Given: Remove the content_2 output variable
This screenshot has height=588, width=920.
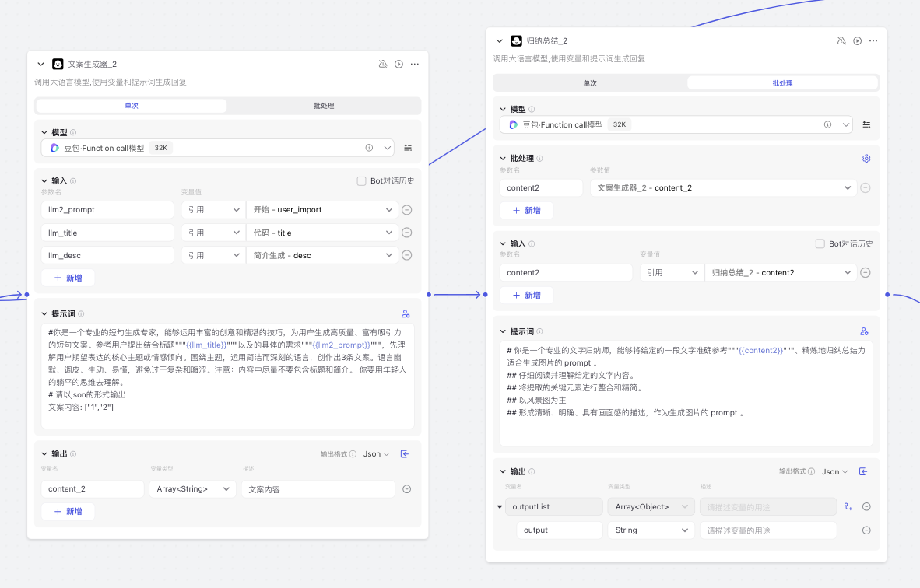Looking at the screenshot, I should (406, 489).
